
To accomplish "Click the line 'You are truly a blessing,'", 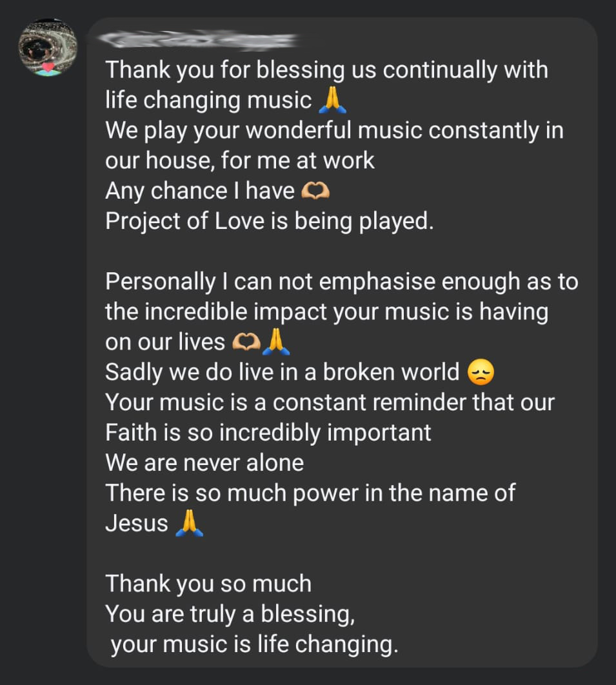I will pos(230,613).
